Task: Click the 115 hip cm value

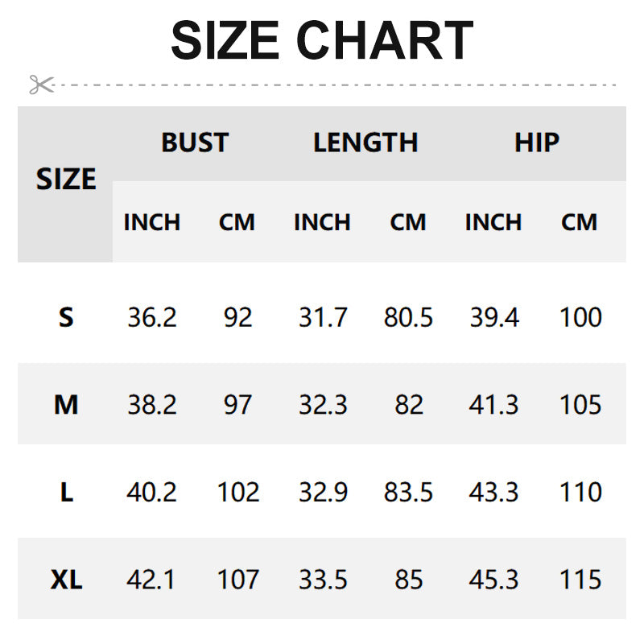Action: pos(580,579)
